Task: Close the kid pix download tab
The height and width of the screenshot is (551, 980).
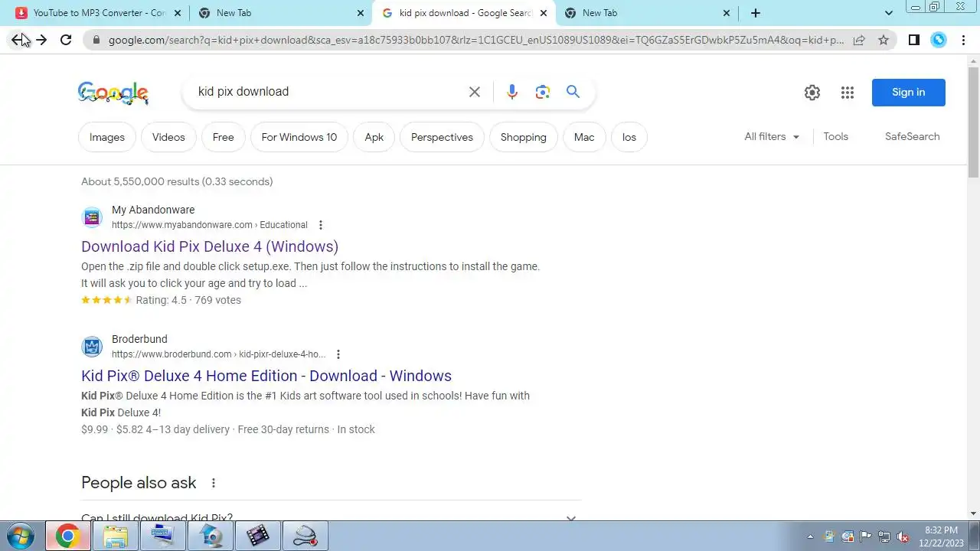Action: coord(544,13)
